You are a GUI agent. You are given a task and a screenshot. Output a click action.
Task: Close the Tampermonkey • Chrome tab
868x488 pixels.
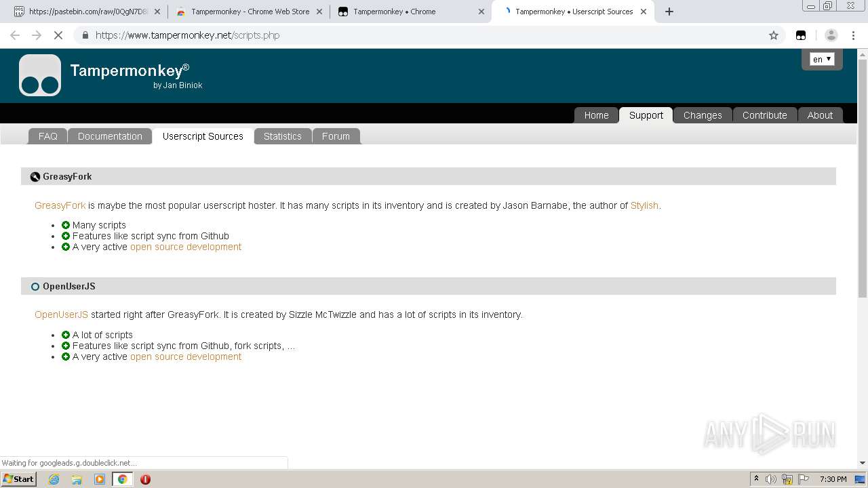(481, 12)
